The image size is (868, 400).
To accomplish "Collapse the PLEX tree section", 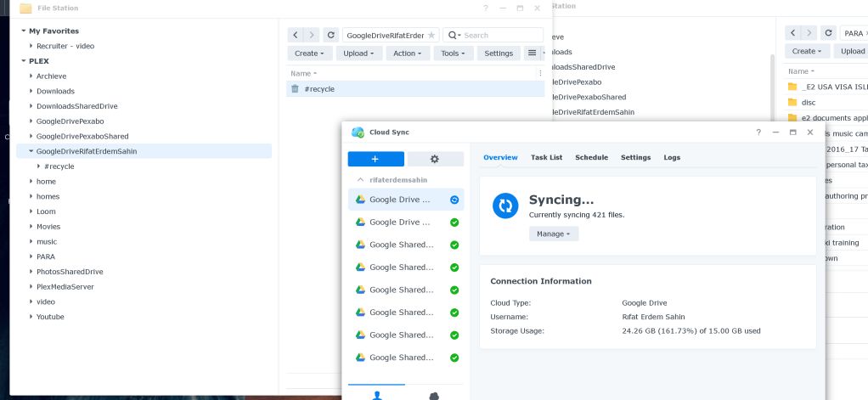I will 24,61.
